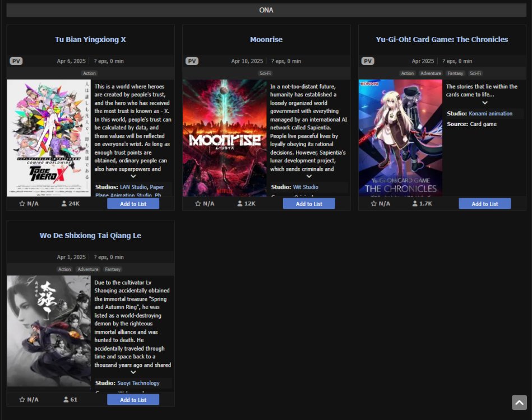Open the Wit Studio link
The image size is (532, 420).
[x=306, y=187]
